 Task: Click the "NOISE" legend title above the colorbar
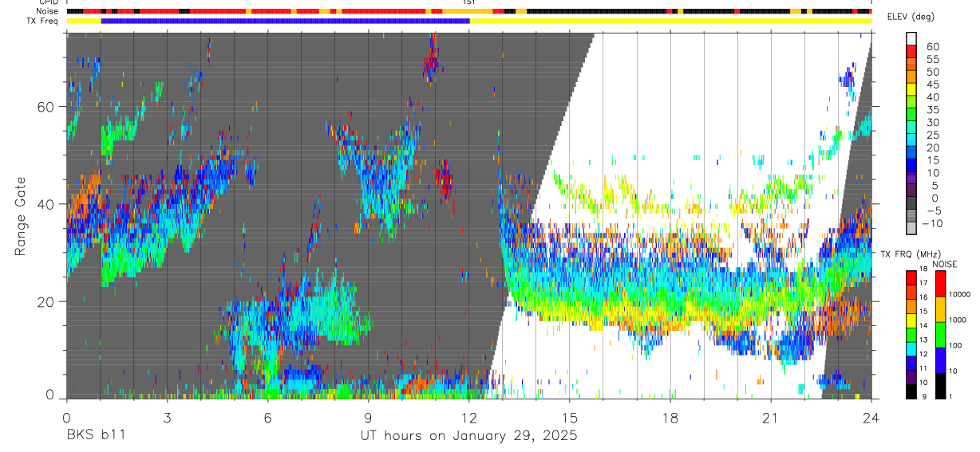[945, 264]
